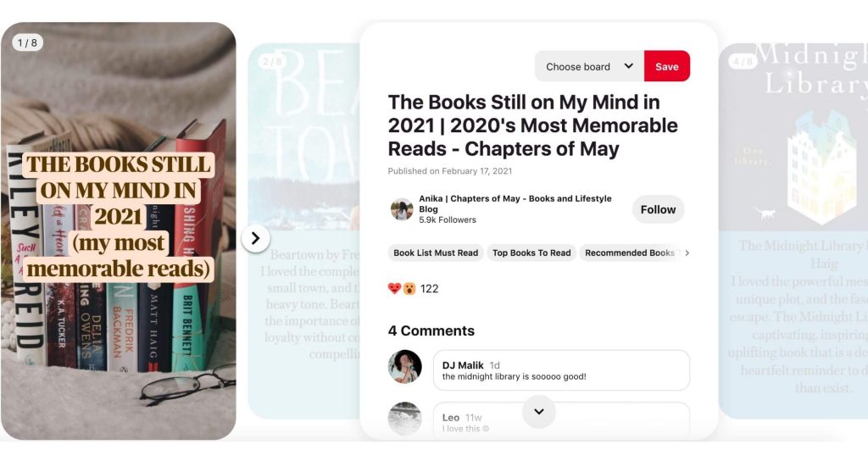
Task: Select the Recommended Books tag
Action: tap(630, 253)
